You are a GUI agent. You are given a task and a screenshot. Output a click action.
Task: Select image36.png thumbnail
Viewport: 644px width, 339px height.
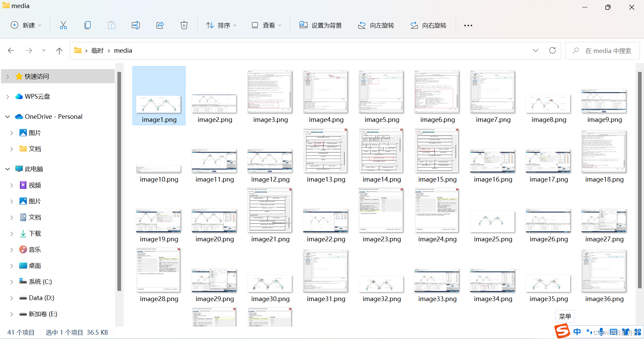pyautogui.click(x=604, y=271)
